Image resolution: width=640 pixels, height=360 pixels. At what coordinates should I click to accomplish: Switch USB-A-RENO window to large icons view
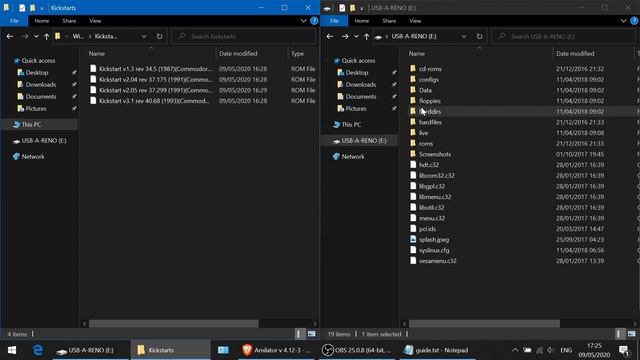point(631,334)
